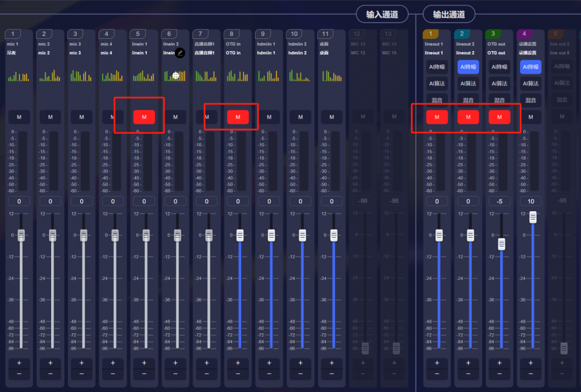
Task: Unmute the OTG out output channel
Action: [x=499, y=117]
